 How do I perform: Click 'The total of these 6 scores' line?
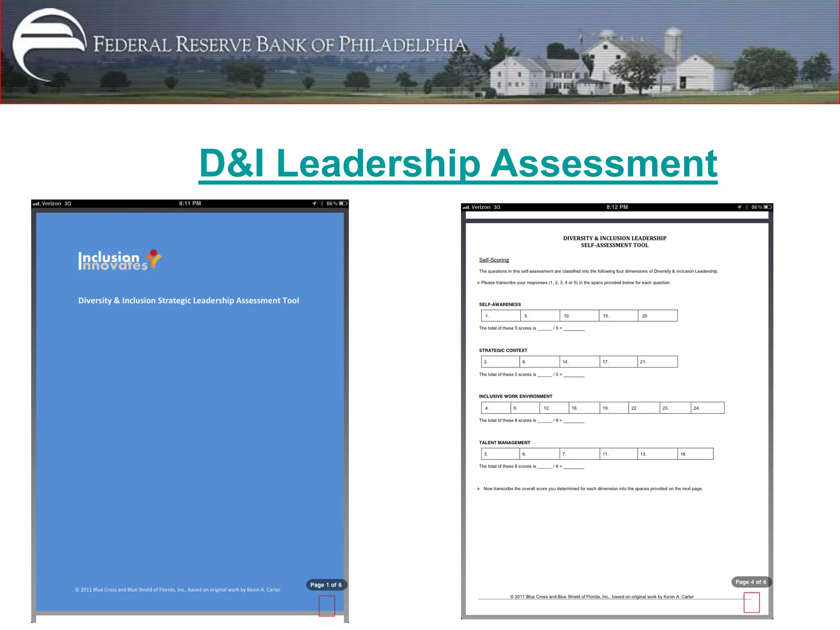532,466
